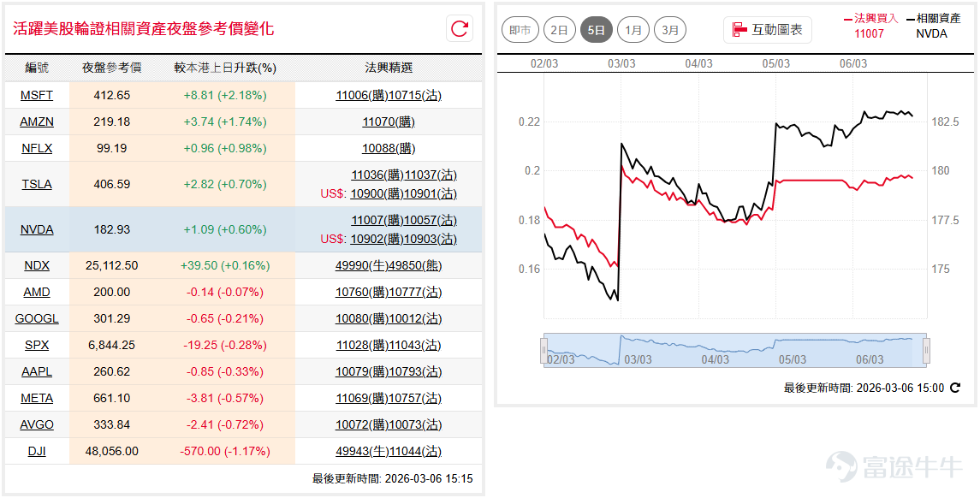Open warrant 10760(購) for AMD
This screenshot has height=498, width=980.
[x=362, y=292]
